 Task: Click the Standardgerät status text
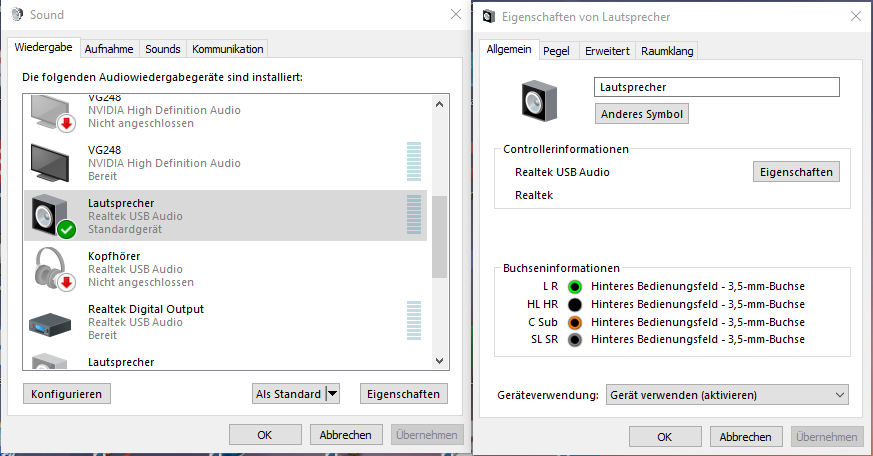[x=125, y=229]
